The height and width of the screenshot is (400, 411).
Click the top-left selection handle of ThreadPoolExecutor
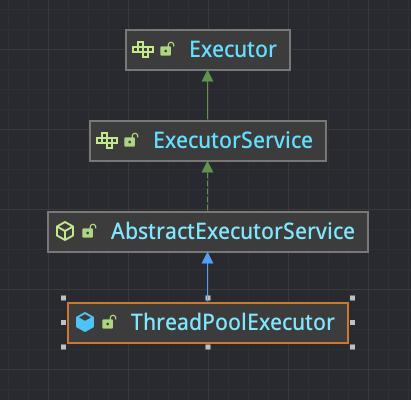tap(64, 298)
